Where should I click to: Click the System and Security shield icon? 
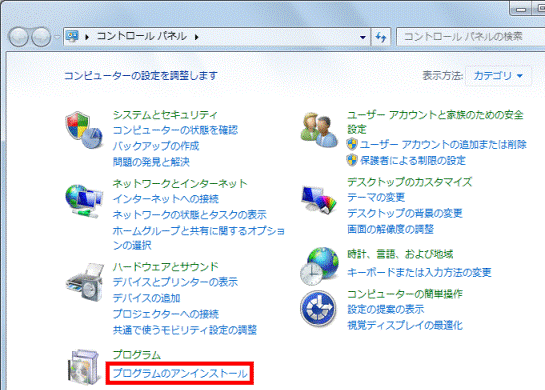point(84,130)
